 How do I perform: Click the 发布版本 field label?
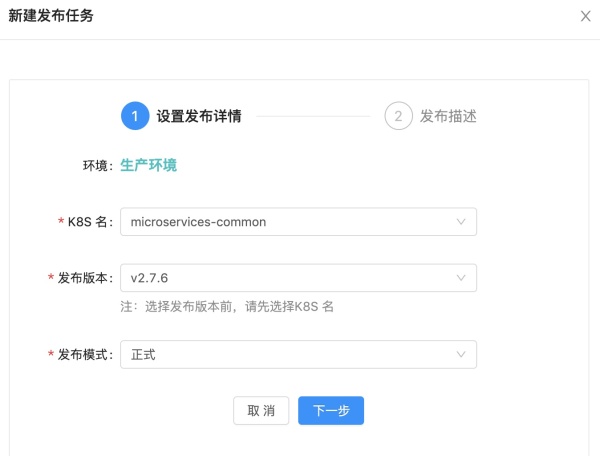coord(81,278)
